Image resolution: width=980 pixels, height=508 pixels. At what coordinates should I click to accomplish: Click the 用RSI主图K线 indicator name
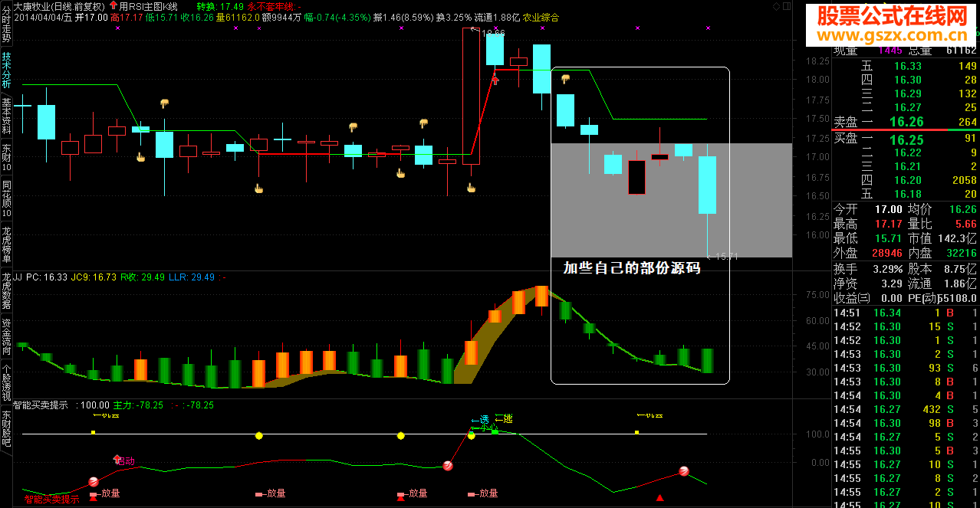coord(148,6)
